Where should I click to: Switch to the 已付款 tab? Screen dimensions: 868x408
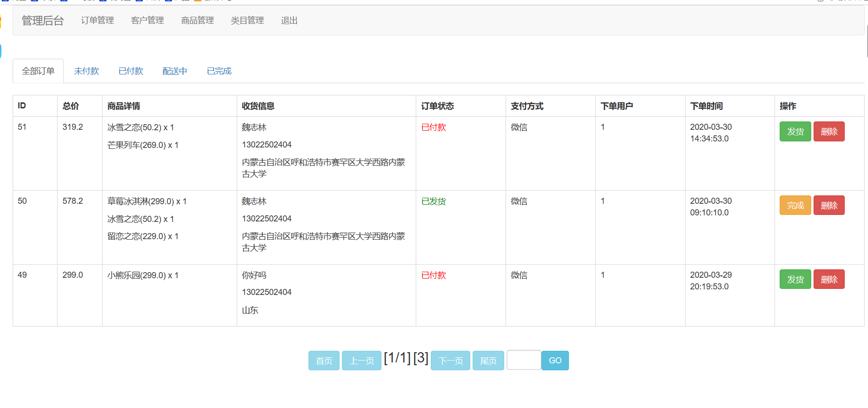[x=131, y=71]
